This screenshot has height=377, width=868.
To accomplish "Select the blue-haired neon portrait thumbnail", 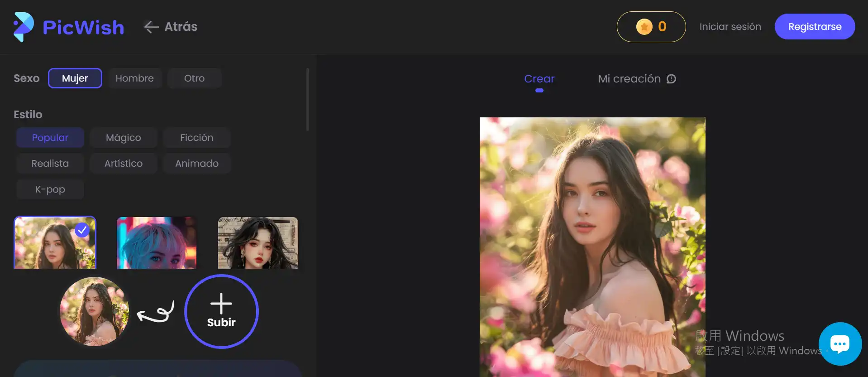I will click(157, 242).
